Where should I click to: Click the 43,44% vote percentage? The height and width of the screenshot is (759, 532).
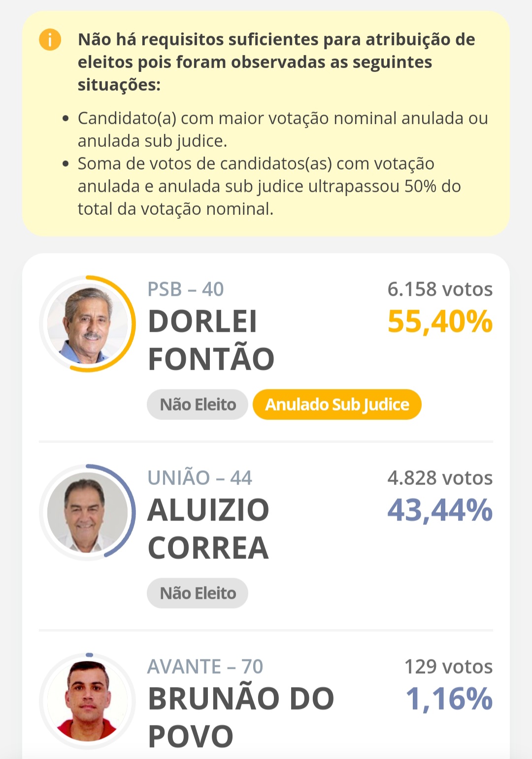pyautogui.click(x=440, y=511)
